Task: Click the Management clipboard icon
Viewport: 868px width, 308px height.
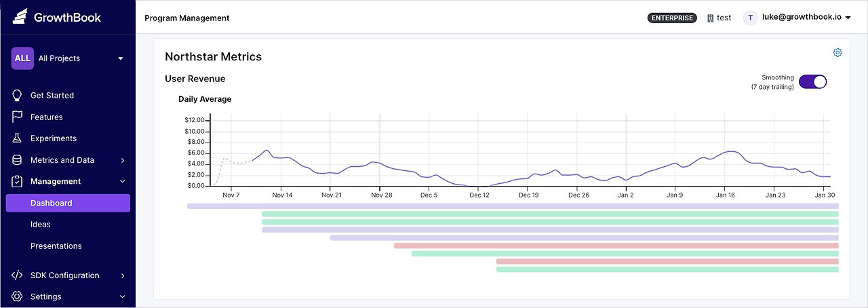Action: pyautogui.click(x=18, y=181)
